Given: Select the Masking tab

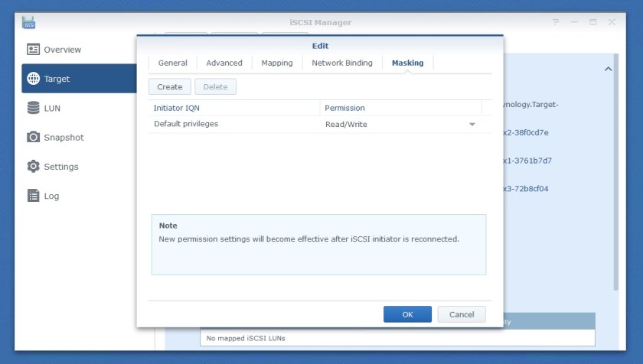Looking at the screenshot, I should pos(407,63).
